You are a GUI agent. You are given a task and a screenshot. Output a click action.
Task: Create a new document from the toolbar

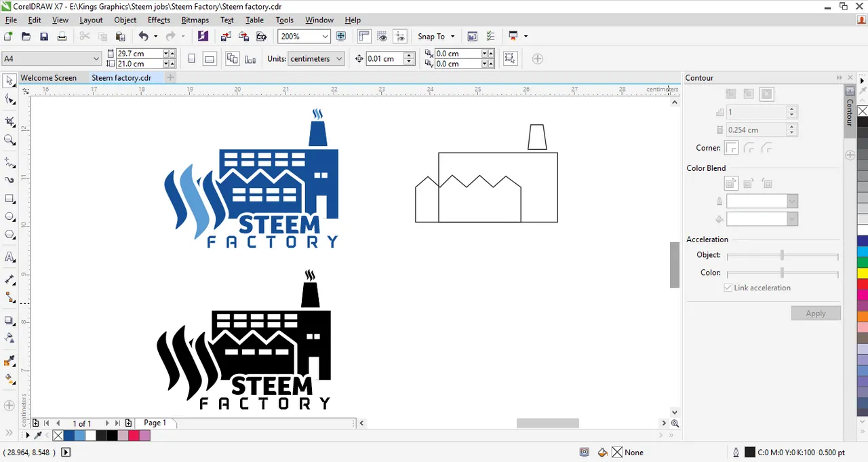click(8, 37)
